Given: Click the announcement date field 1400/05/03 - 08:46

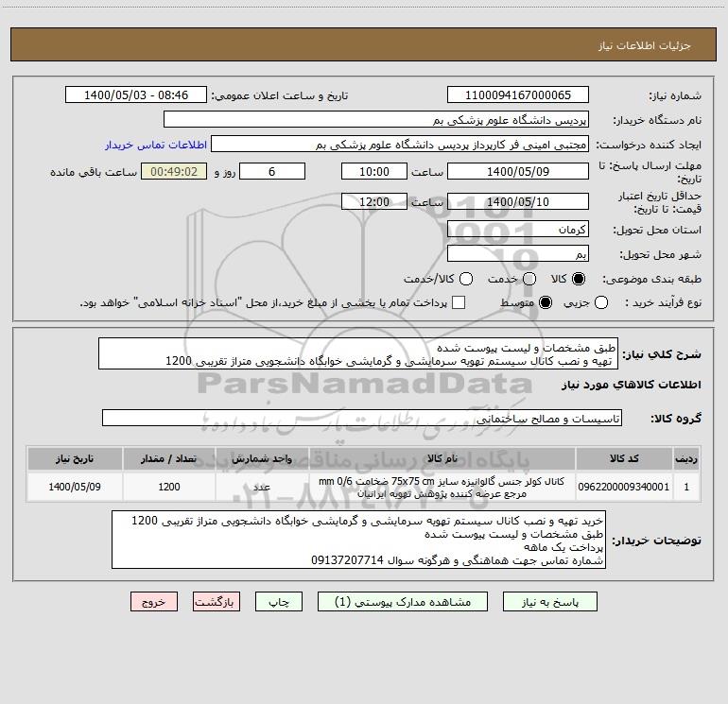Looking at the screenshot, I should 136,95.
